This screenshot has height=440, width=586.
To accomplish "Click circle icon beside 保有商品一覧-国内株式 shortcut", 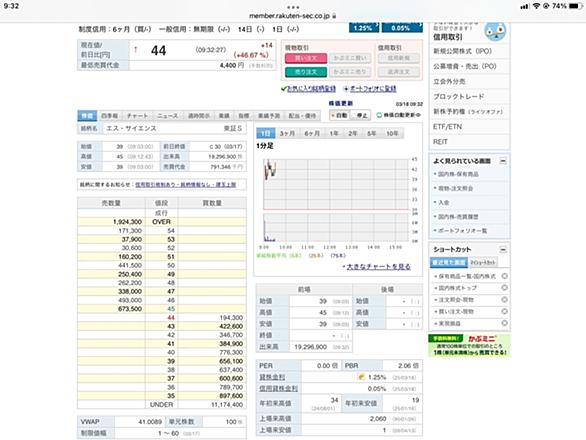I will pyautogui.click(x=504, y=276).
